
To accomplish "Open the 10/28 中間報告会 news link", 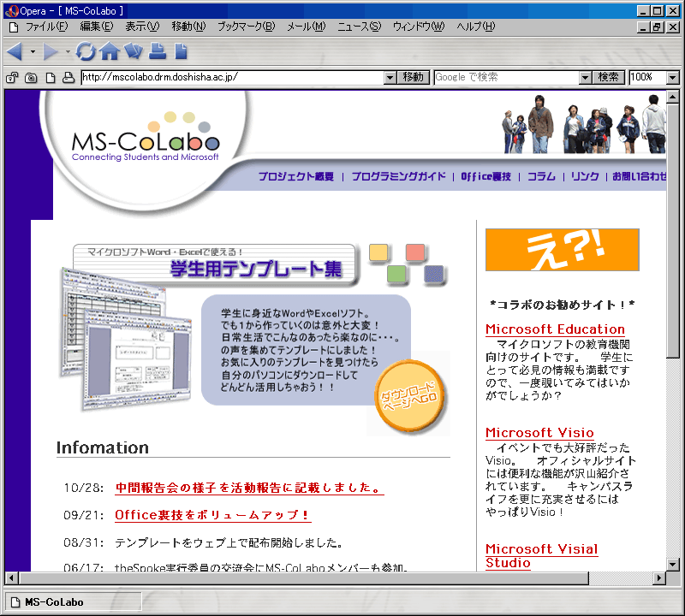I will [249, 488].
